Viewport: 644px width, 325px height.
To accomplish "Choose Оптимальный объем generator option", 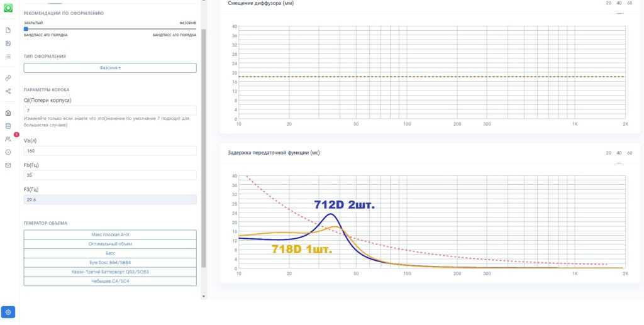I will (110, 243).
